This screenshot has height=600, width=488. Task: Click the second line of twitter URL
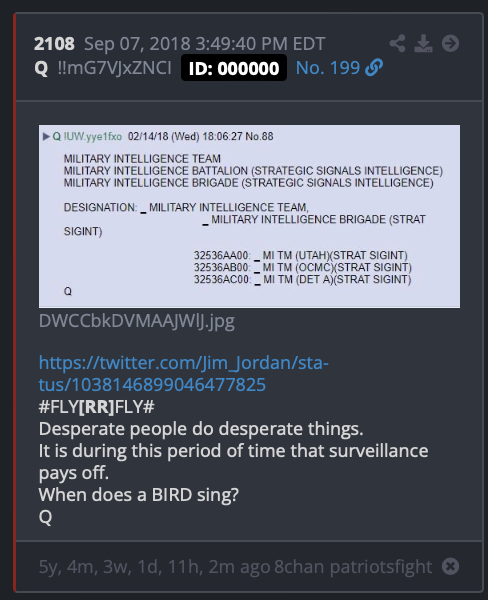(152, 385)
